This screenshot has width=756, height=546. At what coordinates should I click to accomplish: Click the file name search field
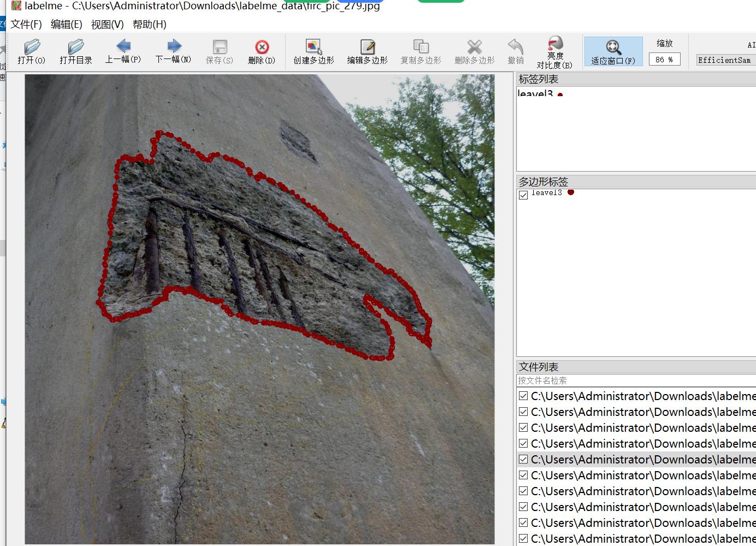(x=636, y=380)
